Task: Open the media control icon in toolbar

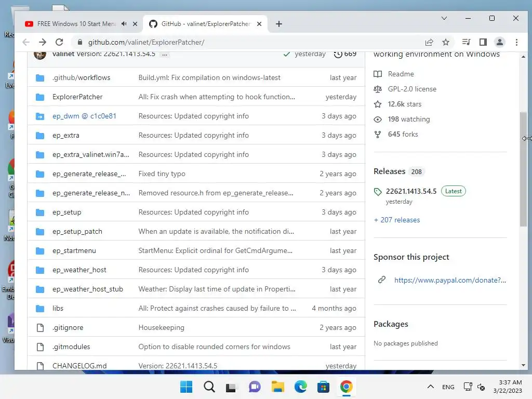Action: (x=466, y=42)
